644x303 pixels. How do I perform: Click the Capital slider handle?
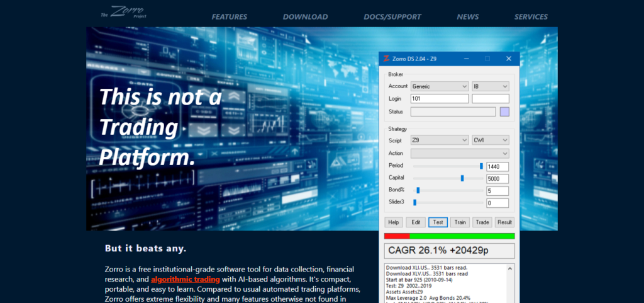coord(462,178)
